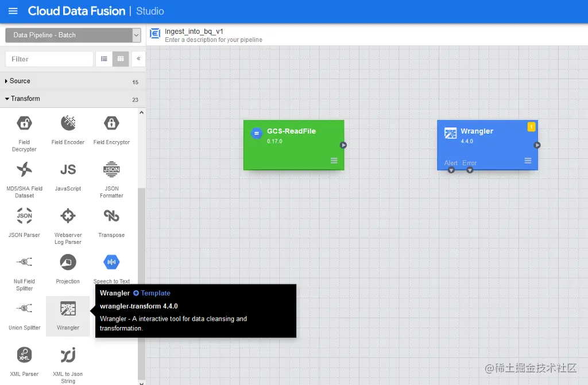588x385 pixels.
Task: Click the pipeline name Ingest_into_bq_v1
Action: coord(194,32)
